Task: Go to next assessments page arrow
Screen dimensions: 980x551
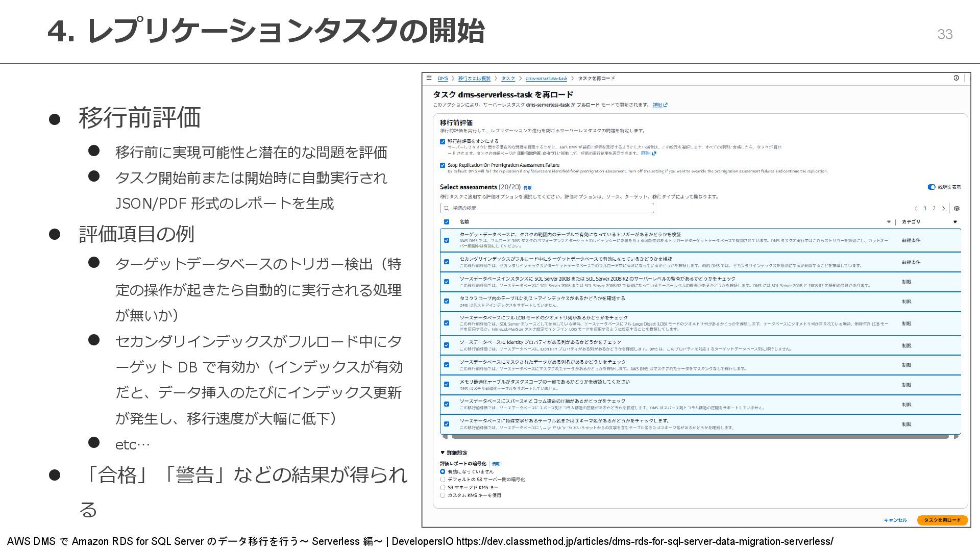Action: pos(944,208)
